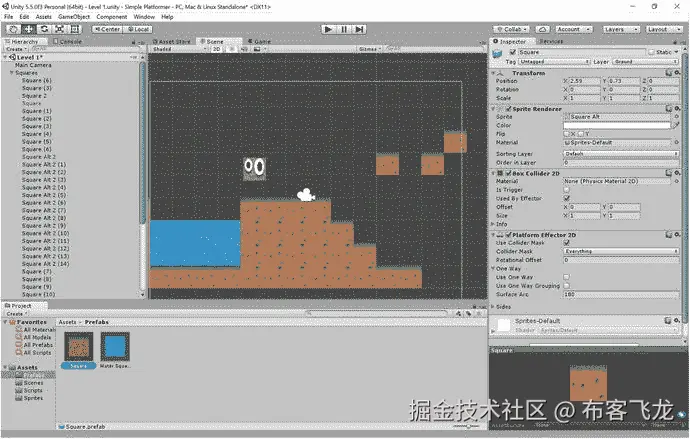Open the Layers dropdown in toolbar
Screen dimensions: 690x439
[x=620, y=29]
